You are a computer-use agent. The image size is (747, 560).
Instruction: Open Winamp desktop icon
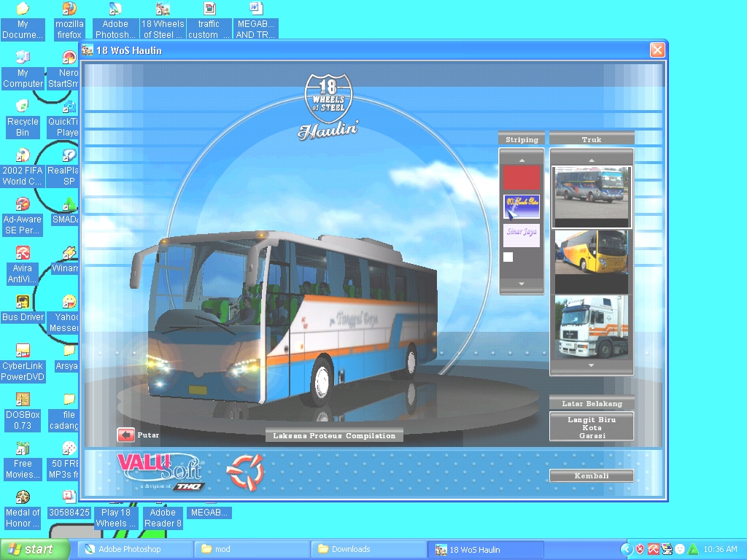(66, 260)
